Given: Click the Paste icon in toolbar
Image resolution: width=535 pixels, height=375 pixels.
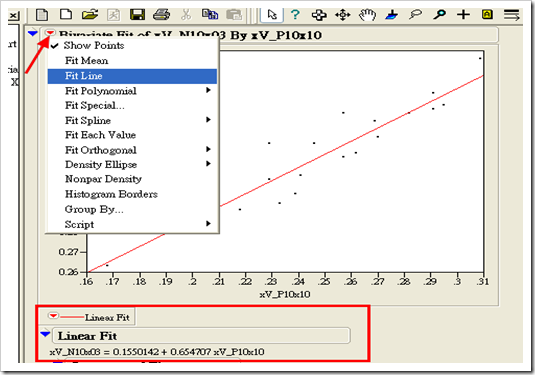Looking at the screenshot, I should (x=234, y=15).
